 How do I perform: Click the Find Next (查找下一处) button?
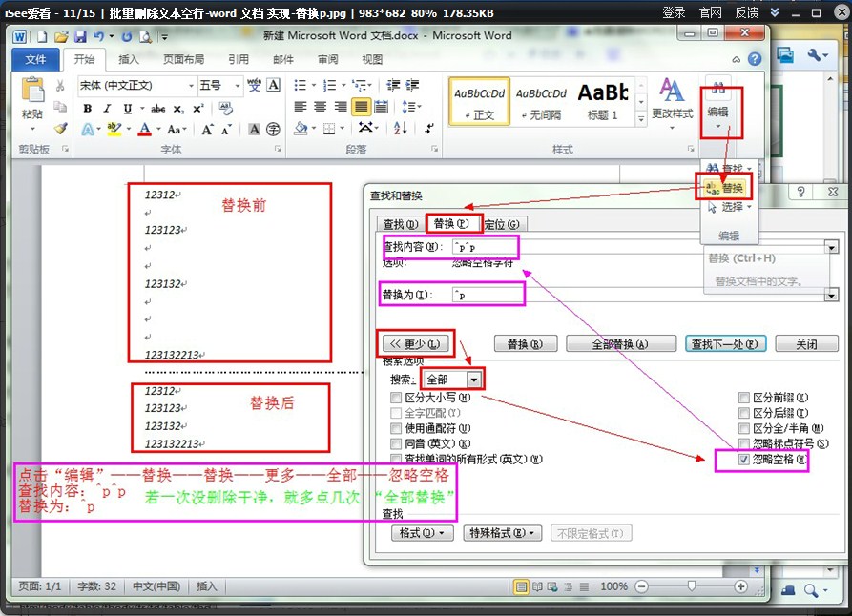tap(725, 344)
